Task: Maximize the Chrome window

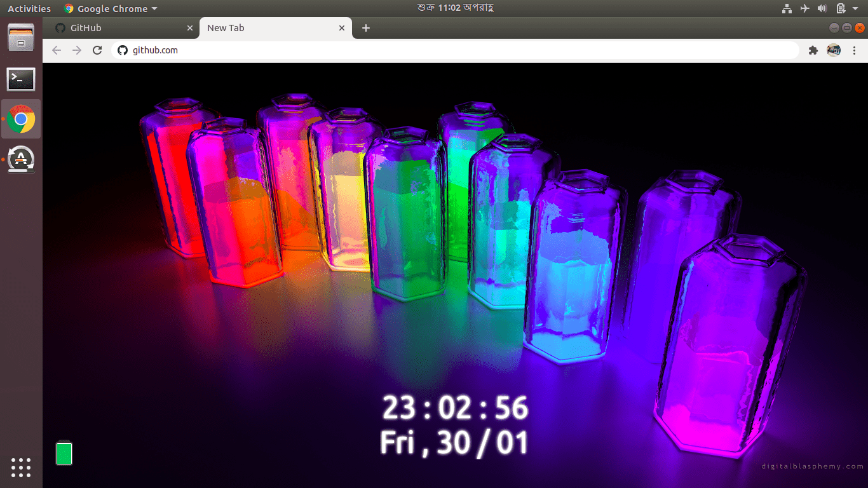Action: click(847, 28)
